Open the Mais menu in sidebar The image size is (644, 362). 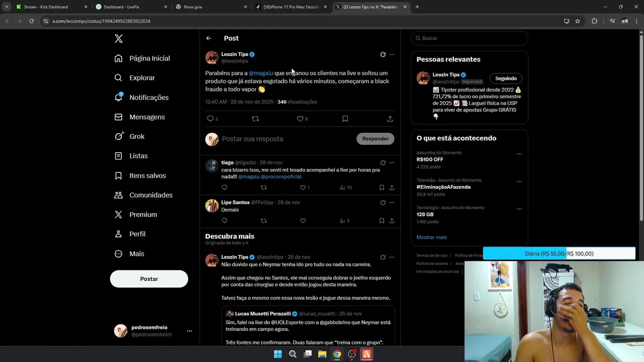129,254
